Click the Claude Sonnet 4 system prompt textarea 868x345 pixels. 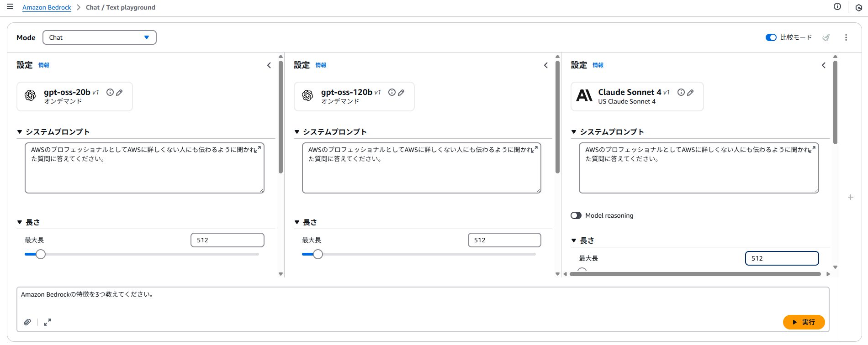(699, 168)
